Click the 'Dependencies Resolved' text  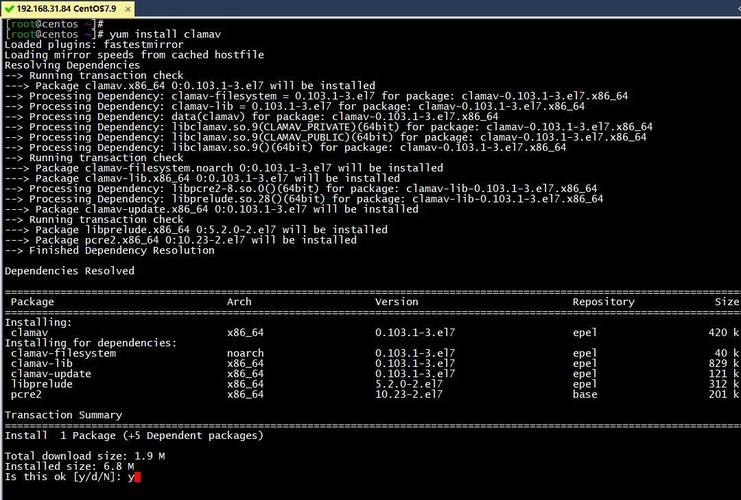[x=69, y=271]
